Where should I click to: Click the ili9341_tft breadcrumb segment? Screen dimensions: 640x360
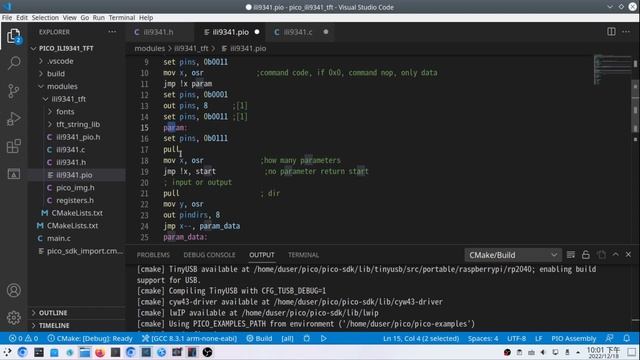click(x=191, y=48)
